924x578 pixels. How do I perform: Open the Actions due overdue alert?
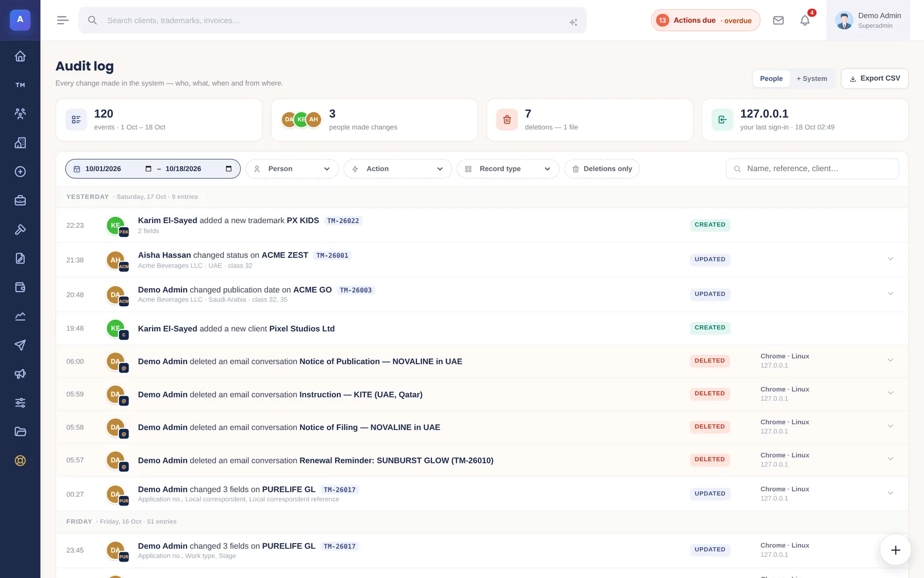[x=705, y=21]
